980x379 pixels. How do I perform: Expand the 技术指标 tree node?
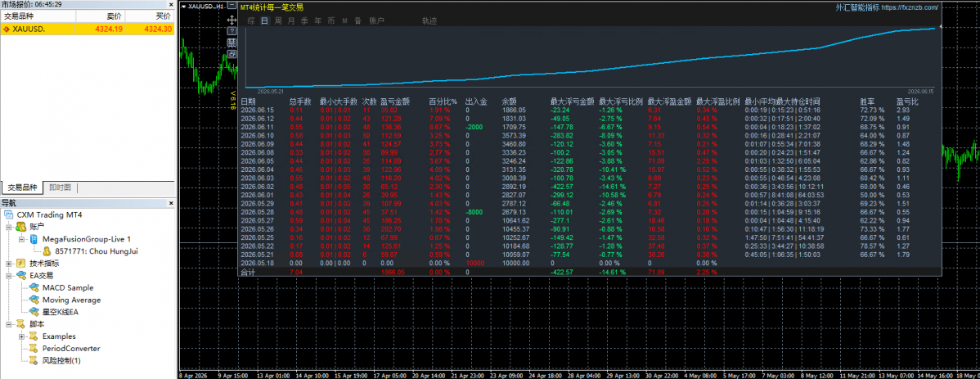(9, 264)
